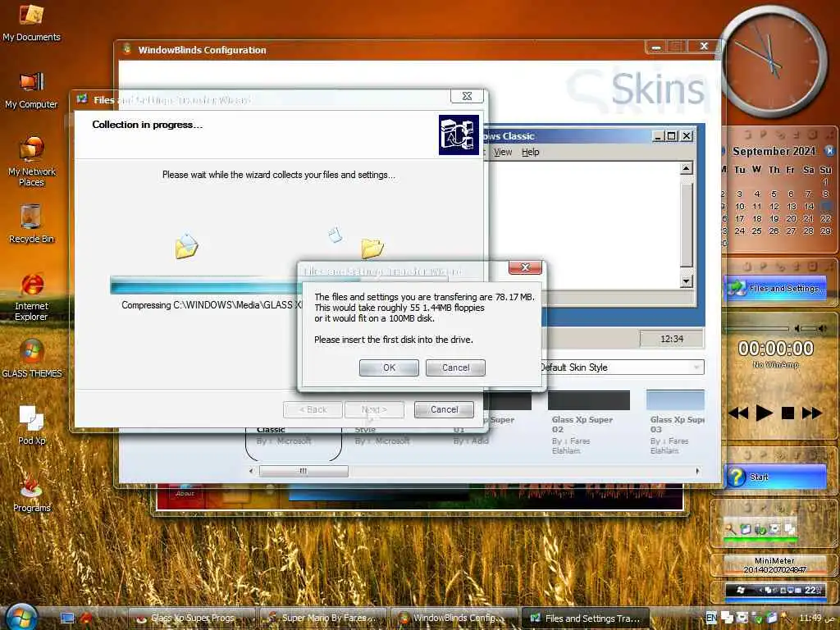Click the 12:34 clock preview field

coord(672,339)
